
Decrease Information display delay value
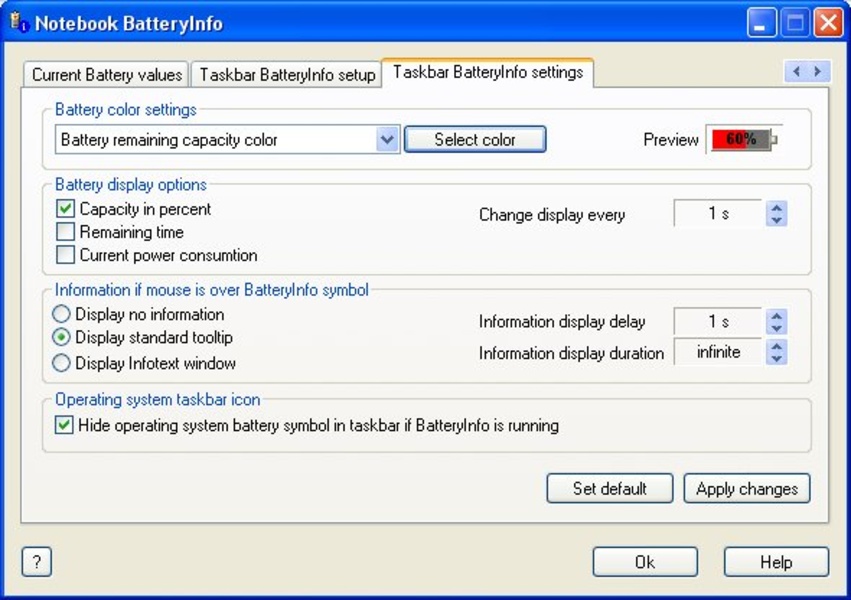click(777, 328)
